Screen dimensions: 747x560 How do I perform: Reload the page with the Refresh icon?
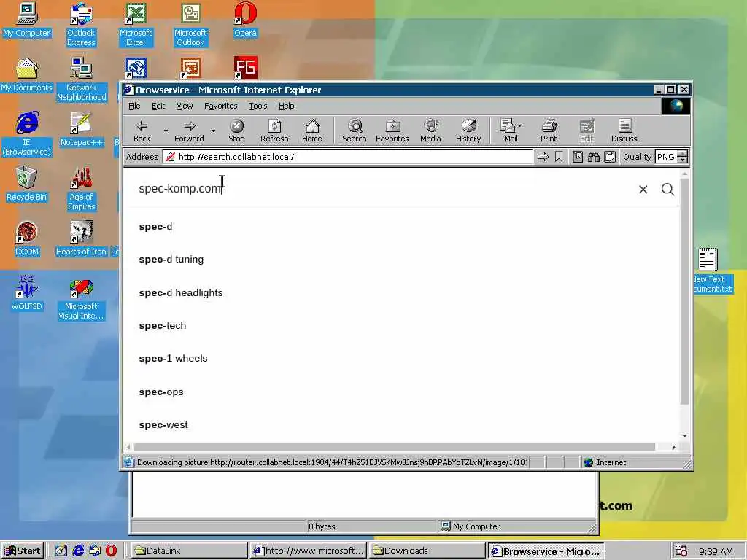(274, 131)
